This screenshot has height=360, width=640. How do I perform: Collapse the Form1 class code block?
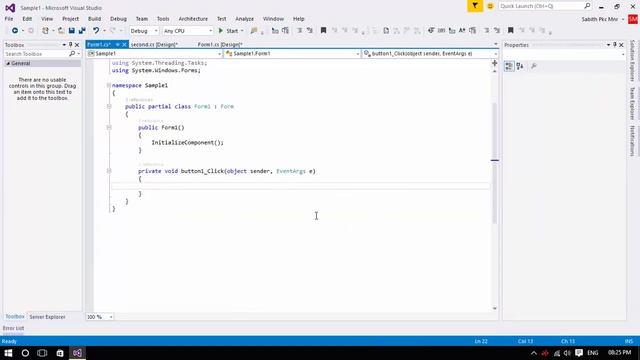pos(109,107)
